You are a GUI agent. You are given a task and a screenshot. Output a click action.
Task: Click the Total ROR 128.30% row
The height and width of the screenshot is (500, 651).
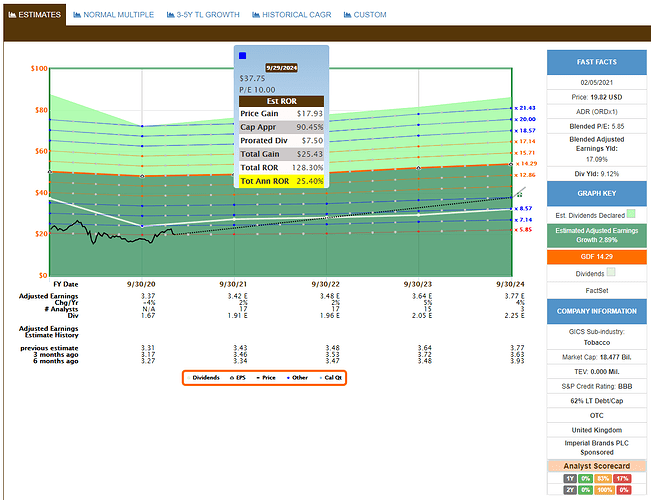click(x=281, y=167)
